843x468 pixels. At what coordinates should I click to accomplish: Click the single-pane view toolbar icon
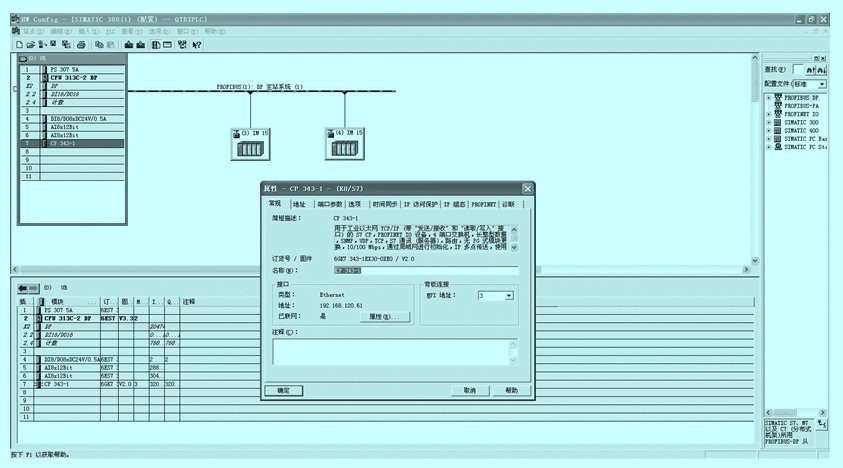168,45
